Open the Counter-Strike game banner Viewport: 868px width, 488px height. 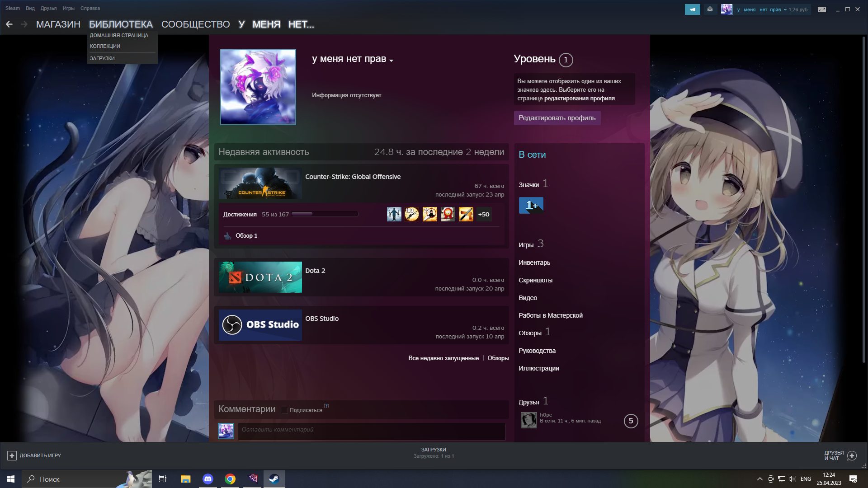(x=260, y=183)
